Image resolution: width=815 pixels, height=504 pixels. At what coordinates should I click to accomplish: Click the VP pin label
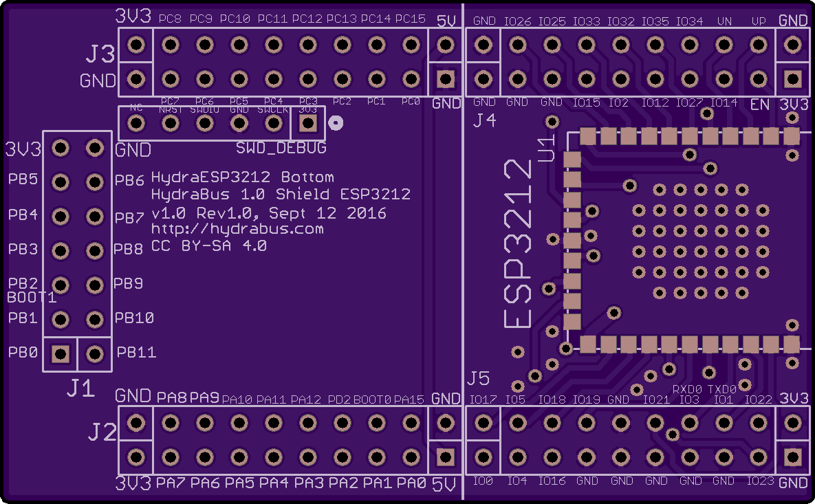pyautogui.click(x=759, y=21)
